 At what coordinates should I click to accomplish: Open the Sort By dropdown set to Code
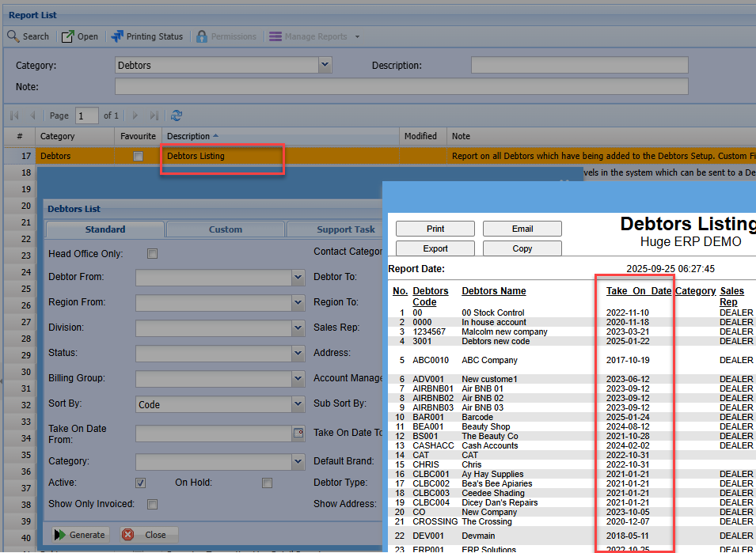pos(298,404)
